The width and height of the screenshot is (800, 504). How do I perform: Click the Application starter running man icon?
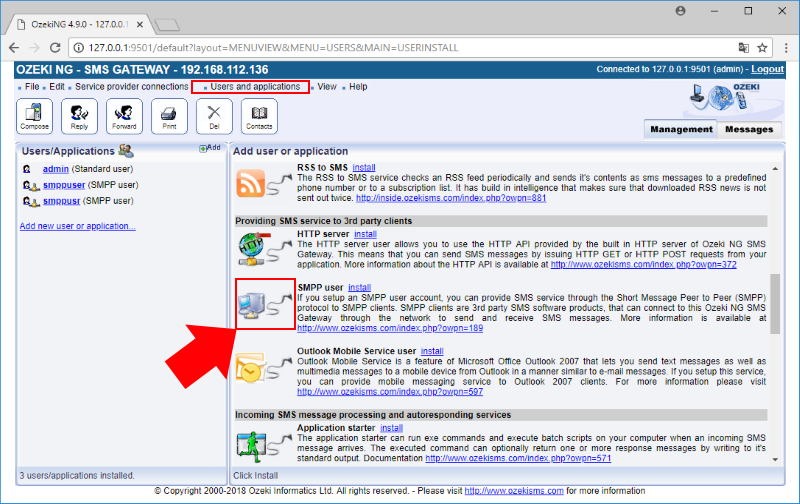pos(252,446)
